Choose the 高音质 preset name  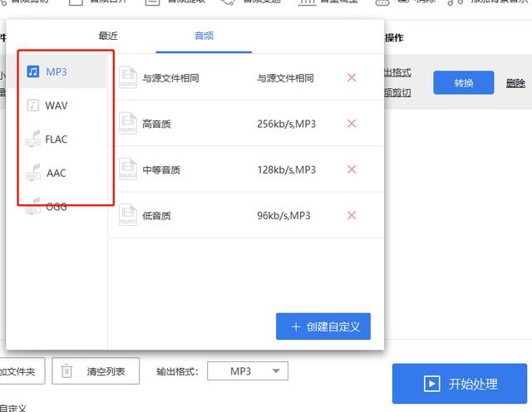156,124
